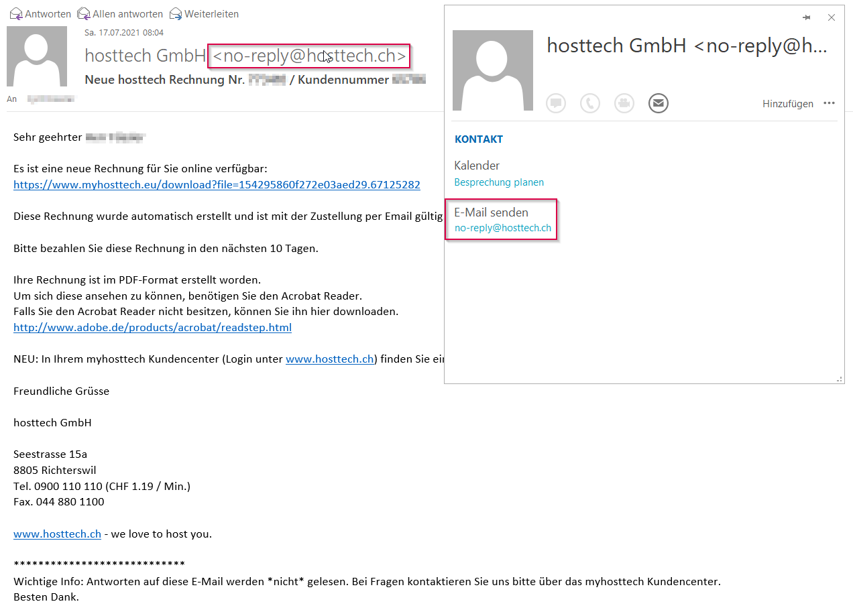The image size is (853, 616).
Task: Open www.hosttech.ch link in Kundencenter sentence
Action: (x=329, y=359)
